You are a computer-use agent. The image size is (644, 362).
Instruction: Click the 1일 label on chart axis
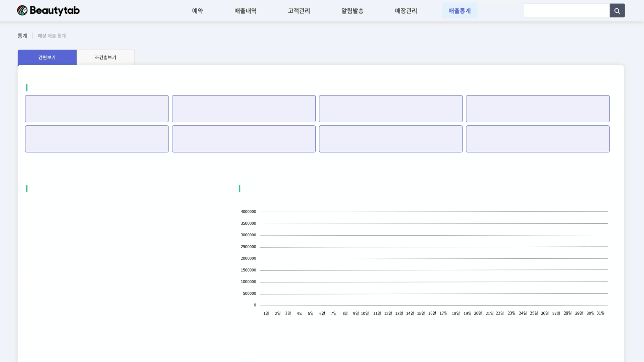click(x=266, y=313)
